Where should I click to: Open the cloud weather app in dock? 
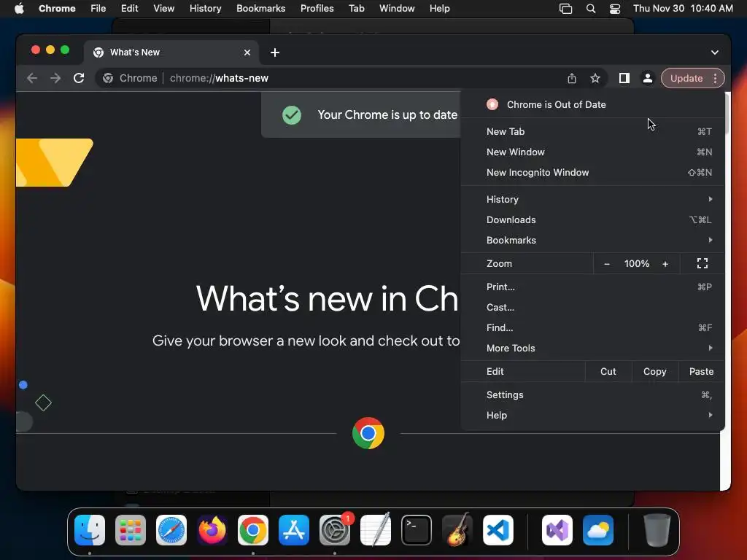(x=598, y=530)
